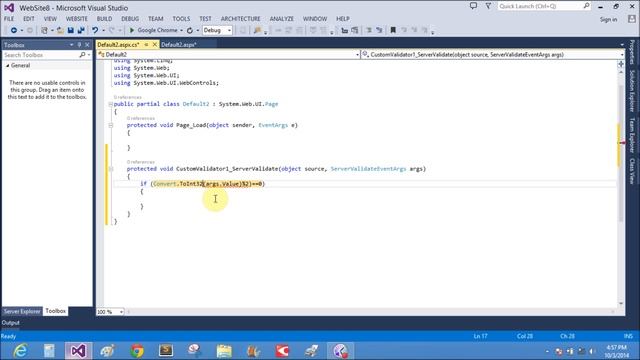Image resolution: width=640 pixels, height=360 pixels.
Task: Open the EDIT menu
Action: (x=29, y=19)
